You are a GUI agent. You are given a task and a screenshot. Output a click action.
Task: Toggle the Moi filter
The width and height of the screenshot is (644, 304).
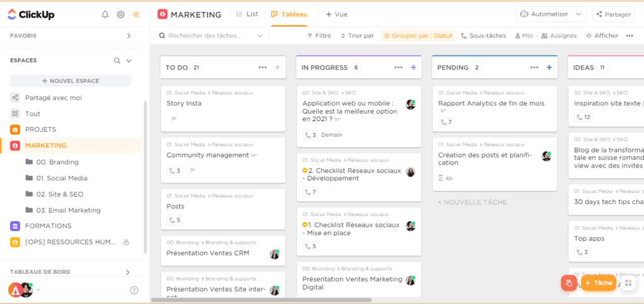(x=524, y=36)
